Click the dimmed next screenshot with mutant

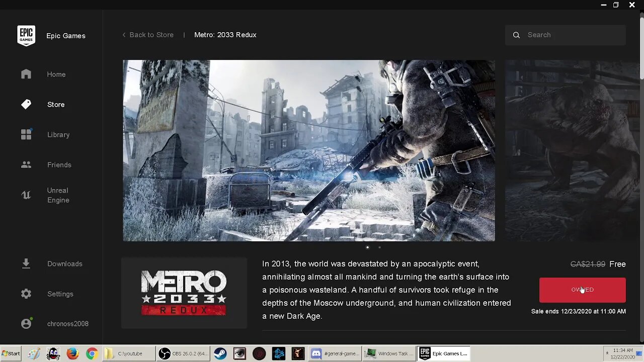[572, 150]
